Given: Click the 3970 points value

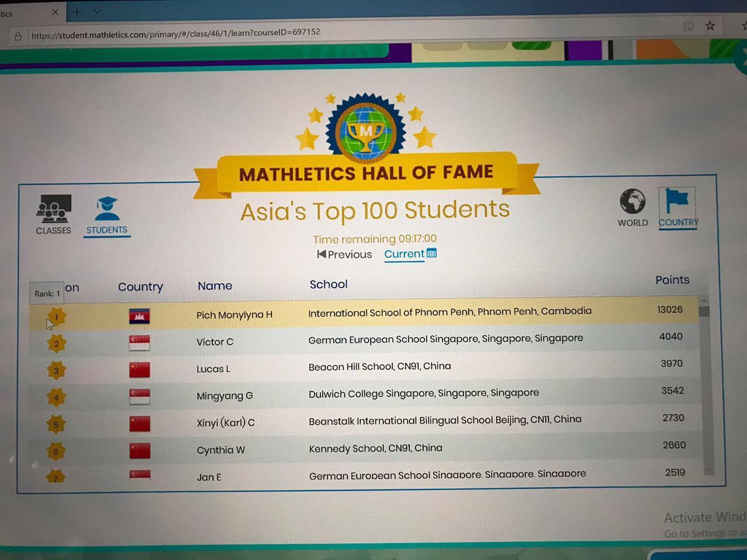Looking at the screenshot, I should (672, 363).
